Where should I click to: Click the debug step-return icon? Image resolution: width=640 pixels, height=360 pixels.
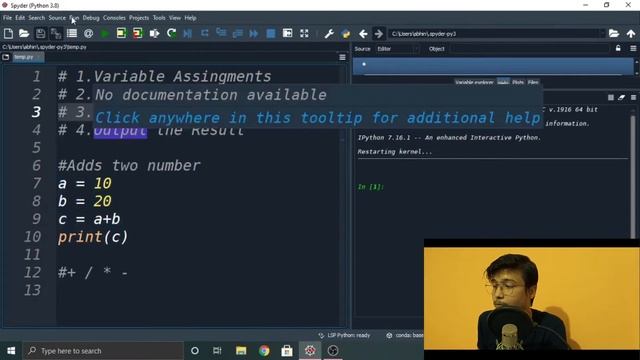click(238, 33)
